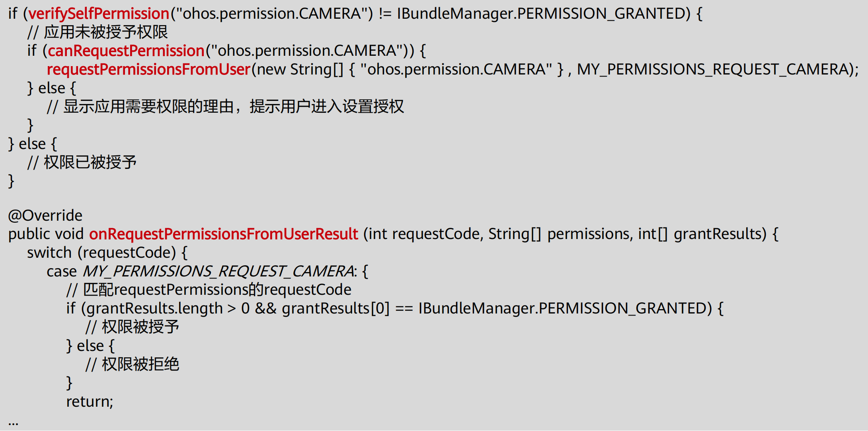The height and width of the screenshot is (431, 868).
Task: Click the red requestPermissionsFromUser method name
Action: (x=148, y=69)
